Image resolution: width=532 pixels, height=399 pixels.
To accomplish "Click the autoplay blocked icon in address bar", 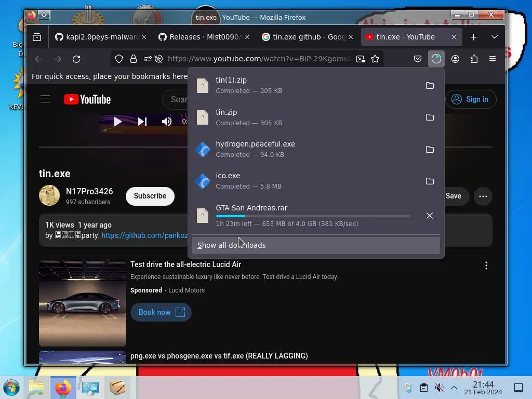I will [x=158, y=59].
